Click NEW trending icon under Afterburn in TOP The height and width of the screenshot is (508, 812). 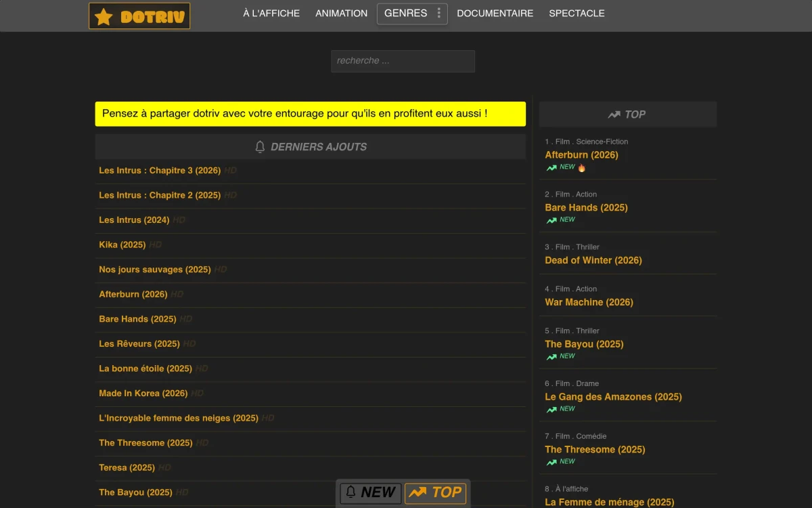click(552, 167)
